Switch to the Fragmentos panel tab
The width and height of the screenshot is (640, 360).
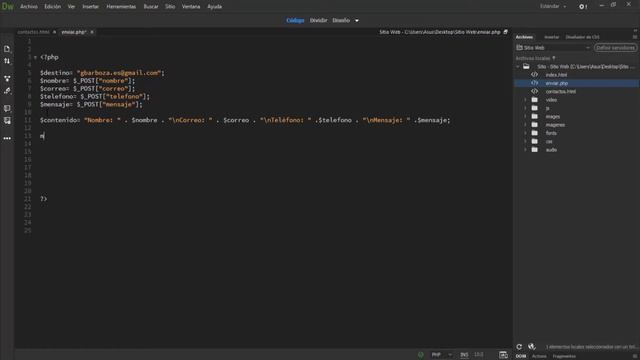(x=564, y=356)
